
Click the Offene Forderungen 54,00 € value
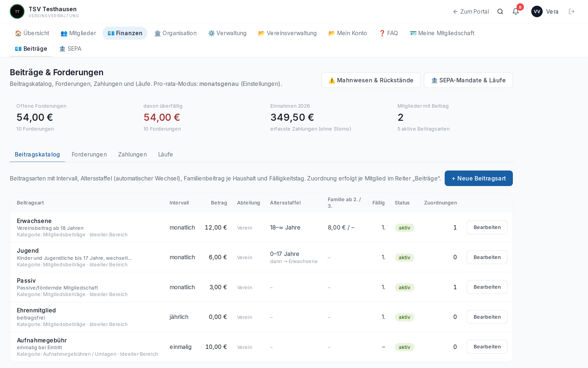point(35,117)
